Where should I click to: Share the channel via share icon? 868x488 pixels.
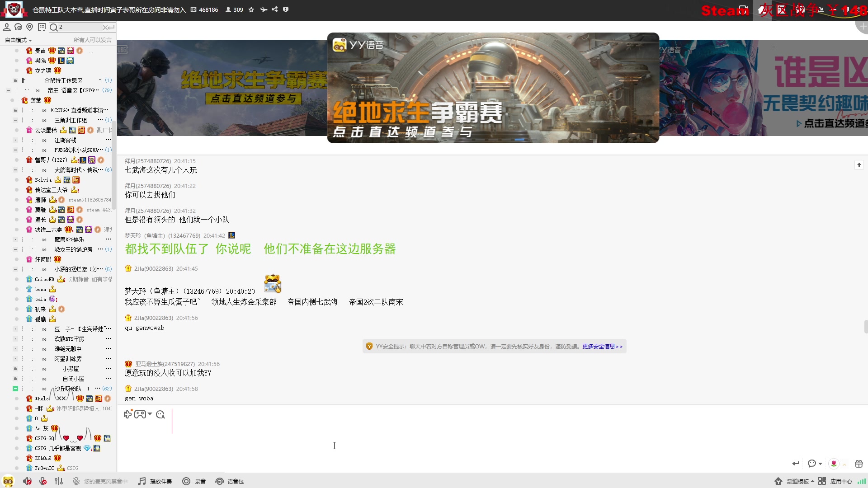pos(275,9)
